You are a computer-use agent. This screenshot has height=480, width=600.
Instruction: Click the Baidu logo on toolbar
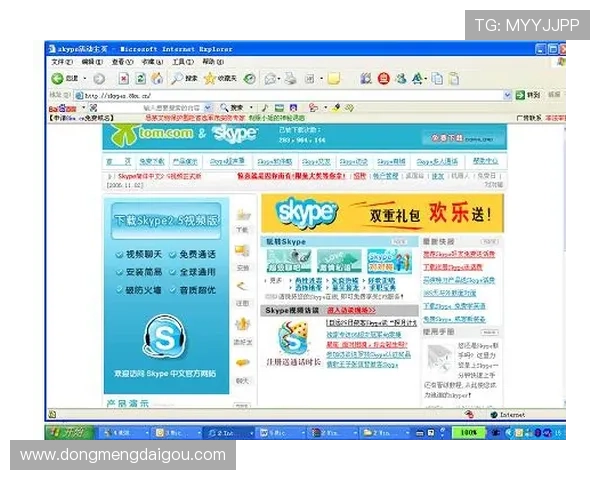click(63, 108)
